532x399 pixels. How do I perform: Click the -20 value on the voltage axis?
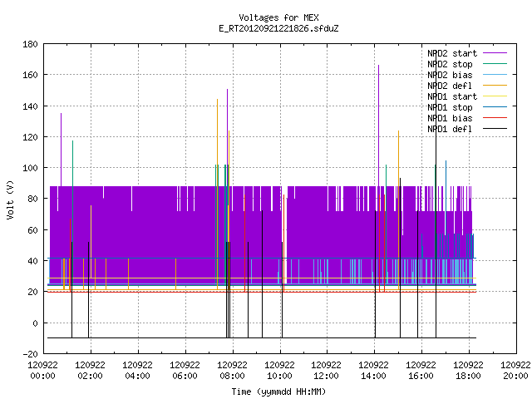[30, 354]
